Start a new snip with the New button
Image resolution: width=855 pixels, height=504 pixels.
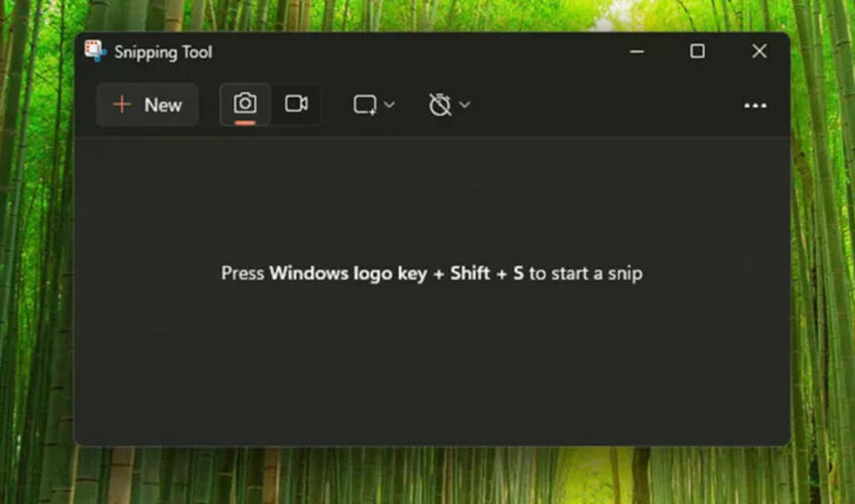pos(148,104)
